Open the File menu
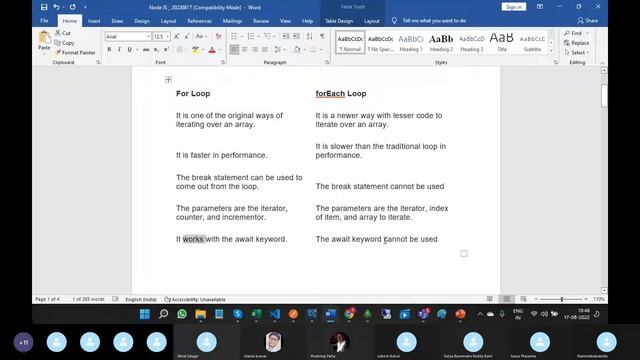 (x=44, y=21)
